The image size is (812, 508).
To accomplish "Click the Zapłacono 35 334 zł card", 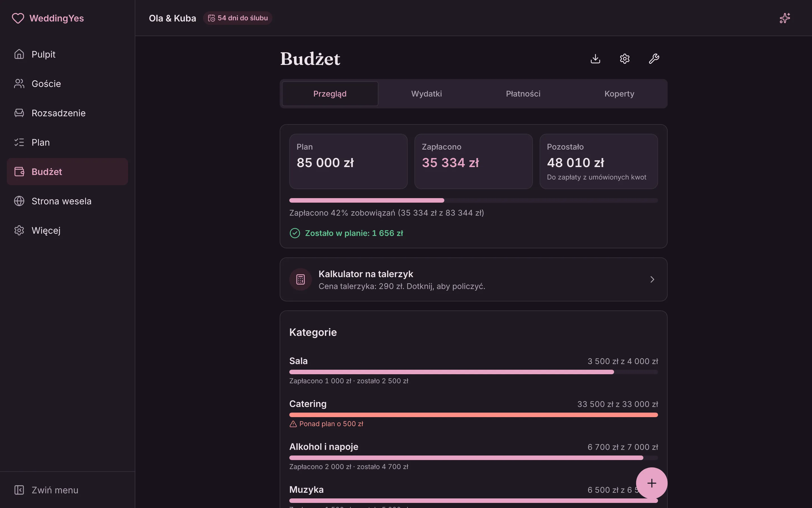I will click(x=473, y=161).
